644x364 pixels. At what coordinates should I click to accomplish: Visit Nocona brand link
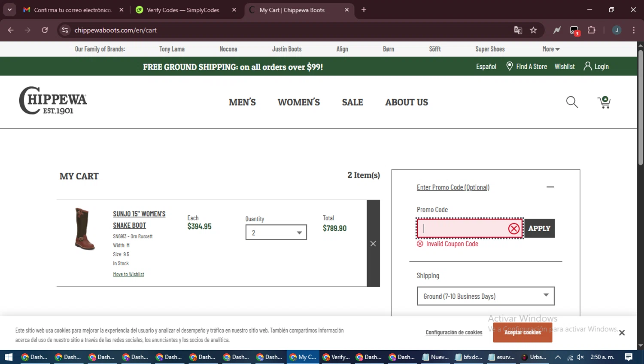coord(228,49)
